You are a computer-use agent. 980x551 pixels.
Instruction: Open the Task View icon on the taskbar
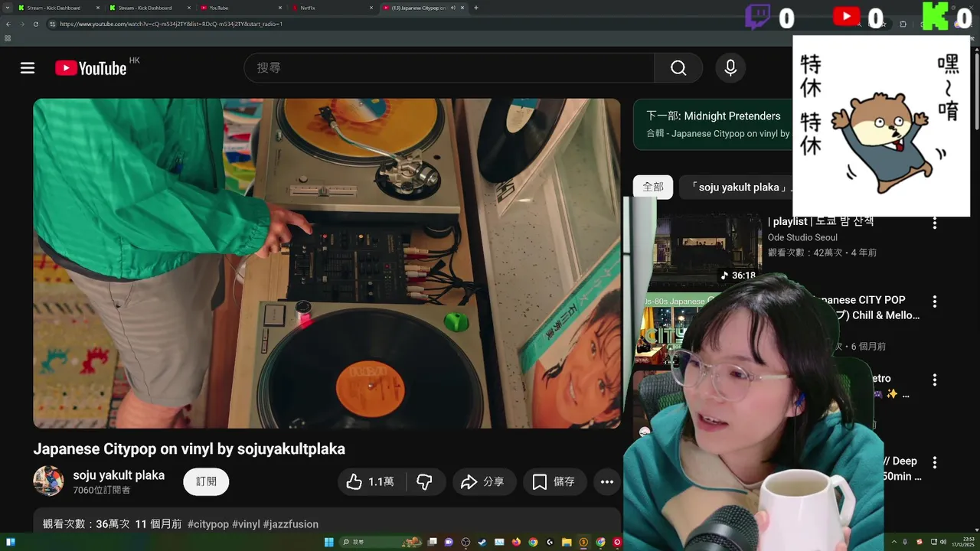(433, 542)
